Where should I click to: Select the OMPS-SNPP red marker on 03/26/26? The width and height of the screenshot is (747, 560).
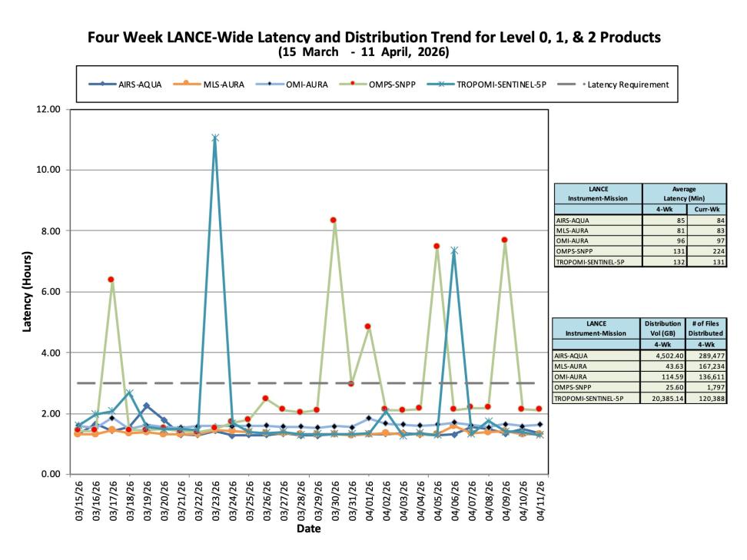click(x=265, y=398)
